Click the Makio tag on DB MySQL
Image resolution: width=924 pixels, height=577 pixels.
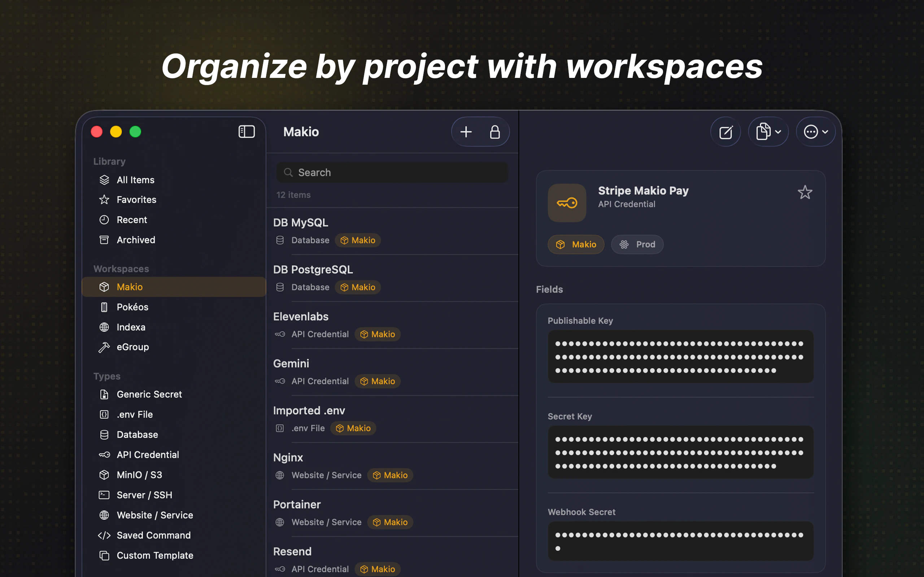357,240
